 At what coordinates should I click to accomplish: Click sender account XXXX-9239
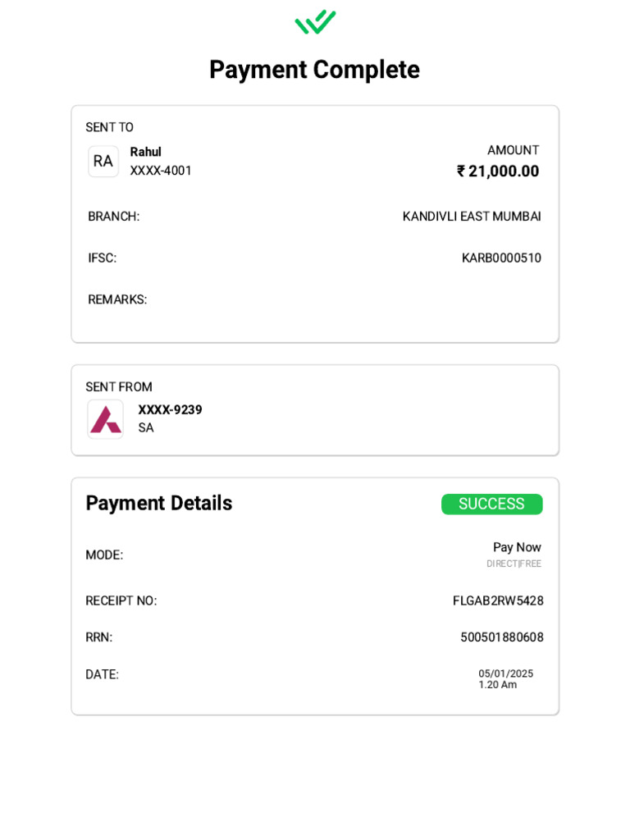[170, 410]
